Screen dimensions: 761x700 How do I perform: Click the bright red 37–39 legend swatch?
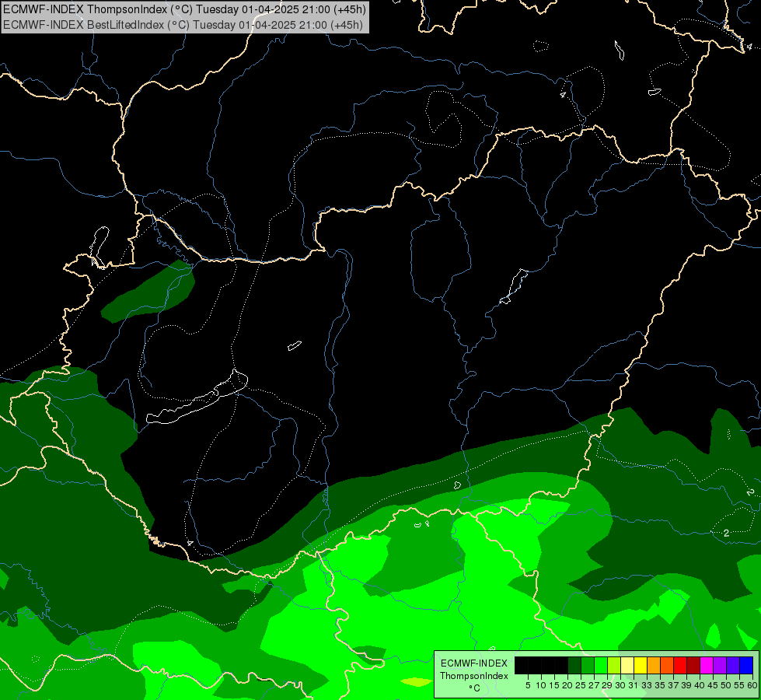(x=680, y=665)
